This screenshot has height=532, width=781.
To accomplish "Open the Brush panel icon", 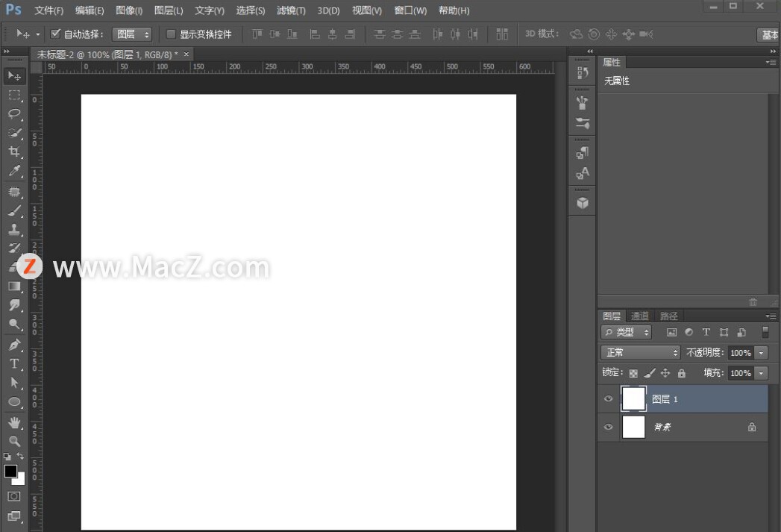I will [583, 103].
